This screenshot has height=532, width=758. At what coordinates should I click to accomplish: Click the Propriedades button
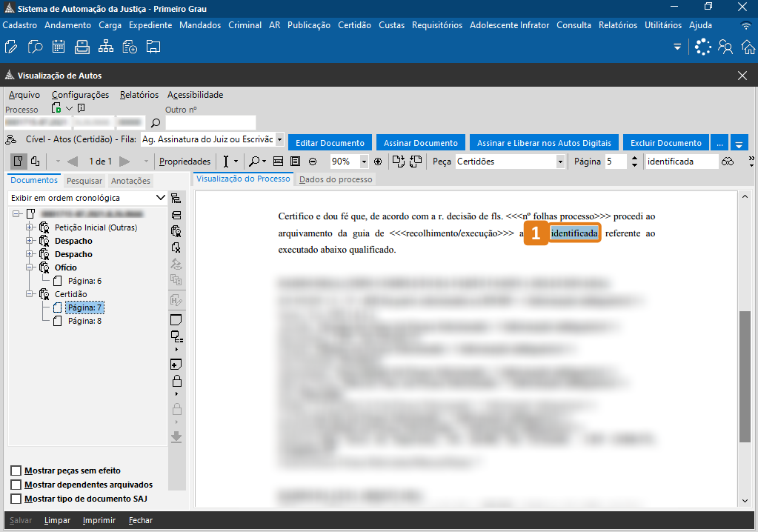click(184, 162)
